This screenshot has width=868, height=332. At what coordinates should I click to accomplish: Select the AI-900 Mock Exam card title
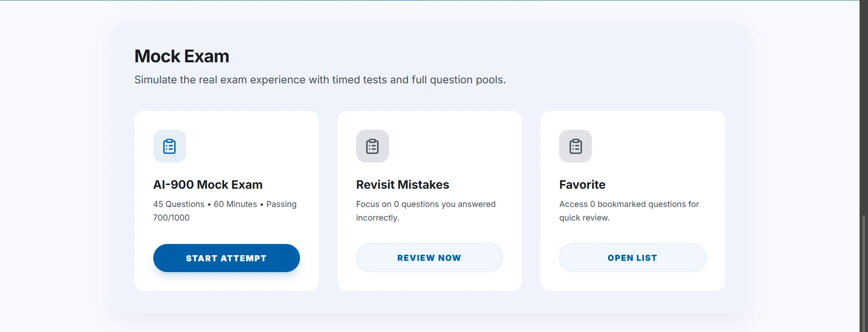point(208,184)
